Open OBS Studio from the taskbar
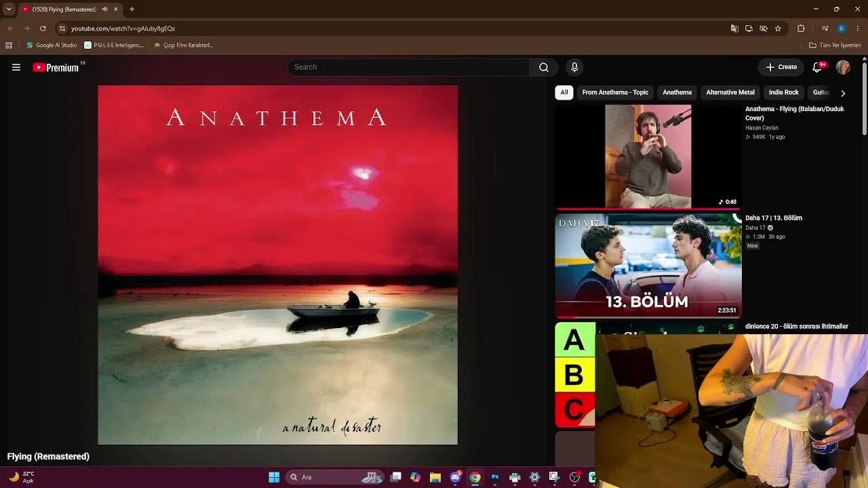Screen dimensions: 868x488 click(574, 477)
